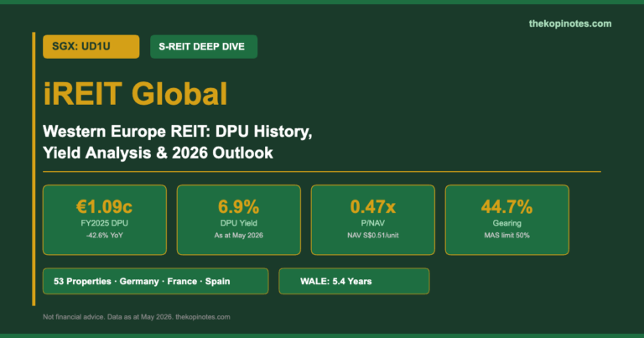Click the S-REIT DEEP DIVE badge
This screenshot has height=338, width=644.
click(204, 46)
